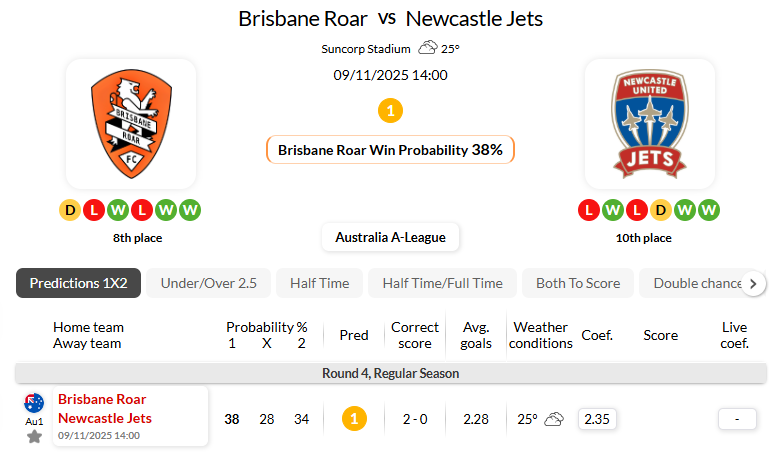Click the live coefficient dash box
Screen dimensions: 769x455
tap(737, 419)
